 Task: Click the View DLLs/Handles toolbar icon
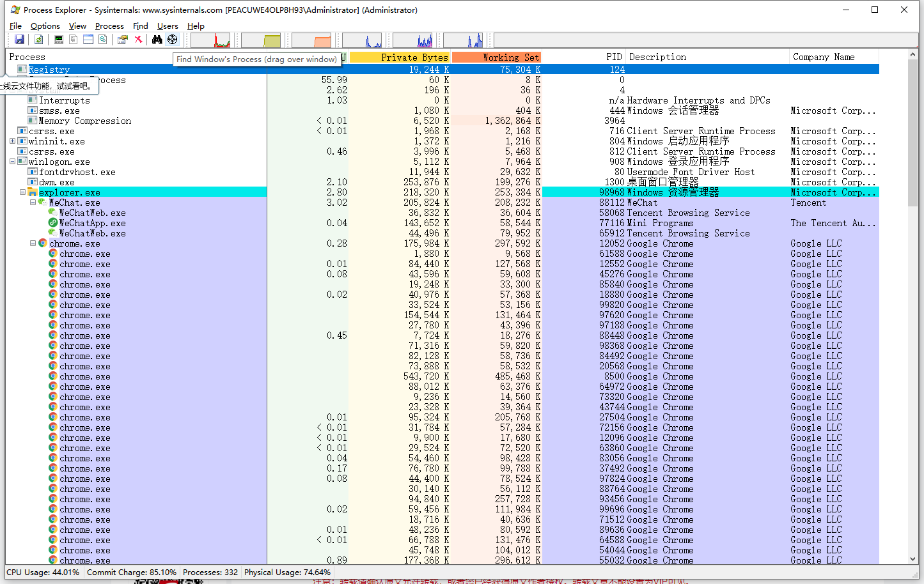pos(102,40)
